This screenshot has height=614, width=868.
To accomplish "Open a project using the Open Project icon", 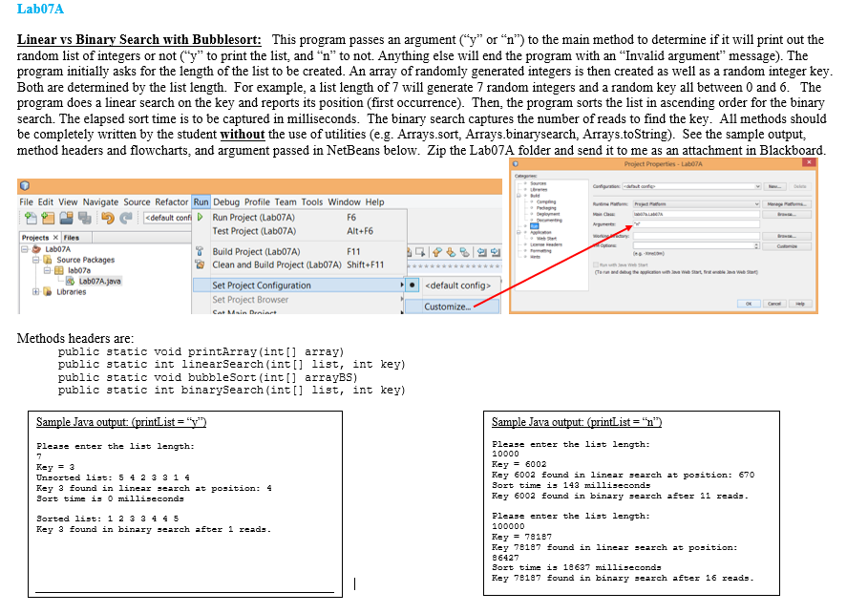I will (x=67, y=218).
